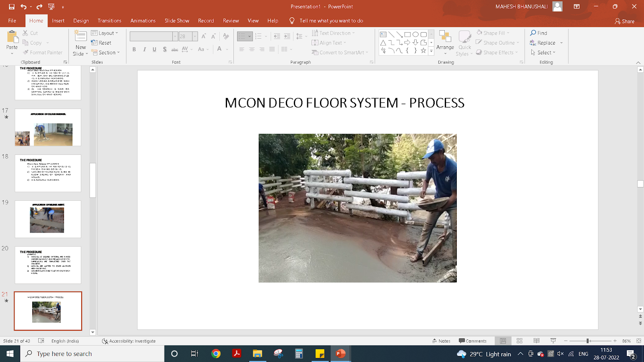This screenshot has width=644, height=362.
Task: Center the text
Action: [x=252, y=49]
